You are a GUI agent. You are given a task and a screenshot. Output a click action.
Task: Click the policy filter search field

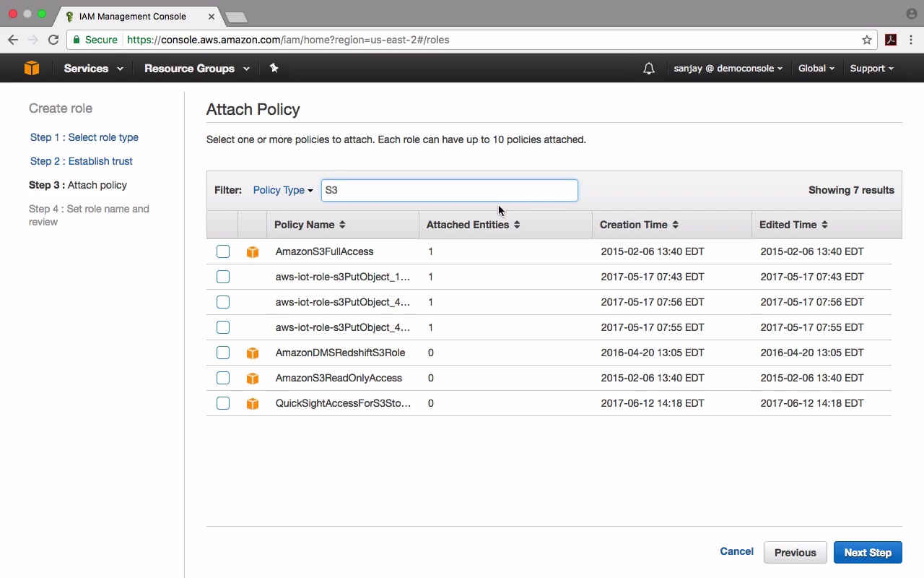pos(449,190)
